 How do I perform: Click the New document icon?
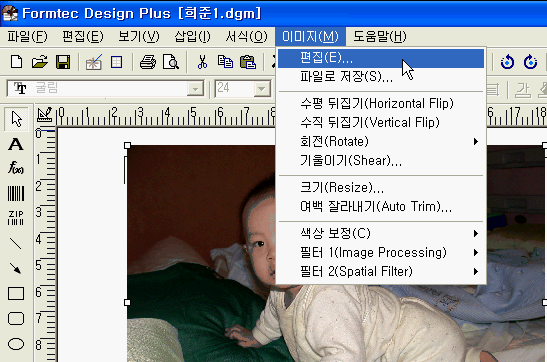[16, 62]
